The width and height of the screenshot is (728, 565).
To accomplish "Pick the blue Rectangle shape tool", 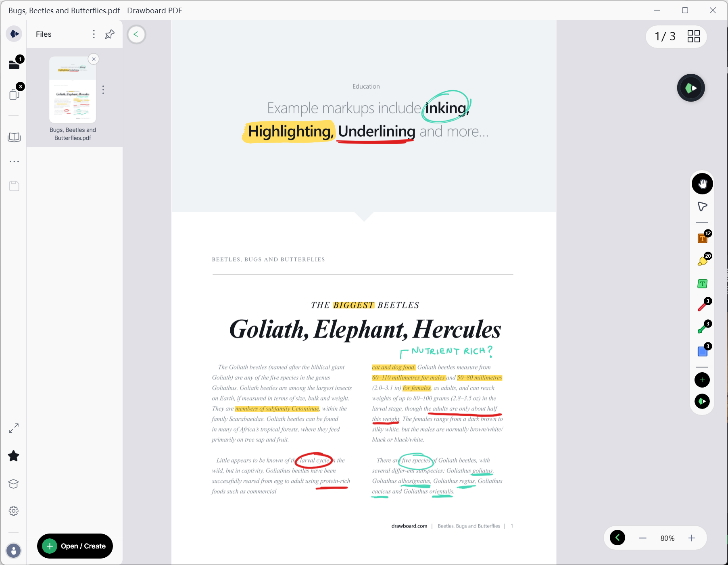I will 702,351.
